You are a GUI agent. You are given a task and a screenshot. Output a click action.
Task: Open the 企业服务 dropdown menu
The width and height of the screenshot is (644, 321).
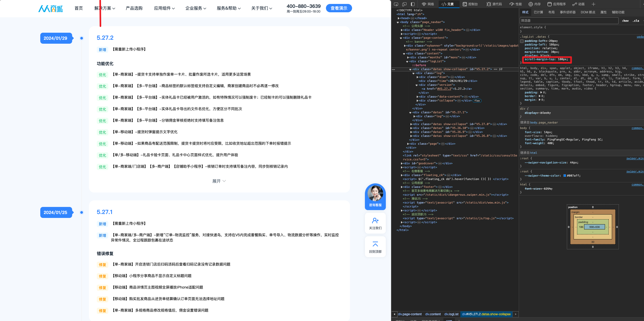click(196, 8)
